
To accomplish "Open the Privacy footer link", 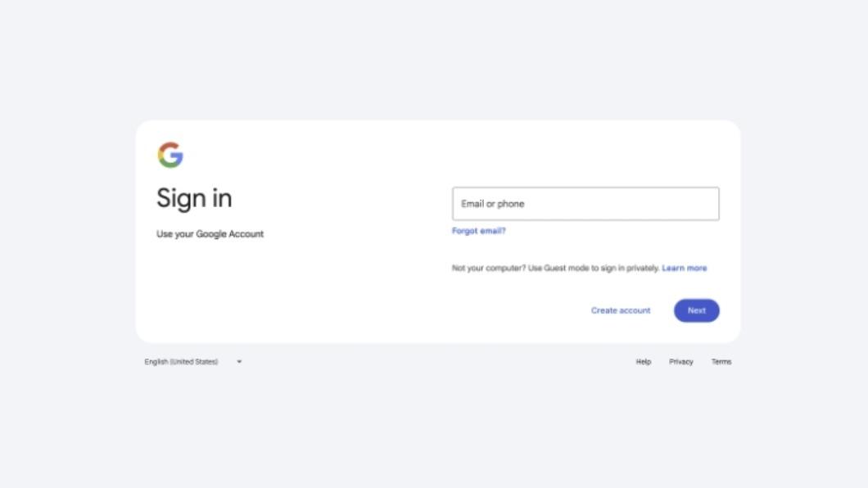I will (681, 362).
